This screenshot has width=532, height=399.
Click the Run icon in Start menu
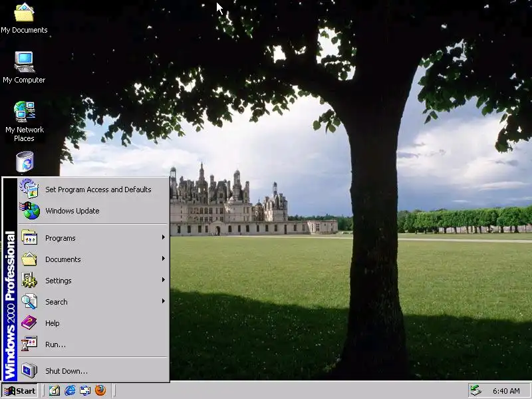(29, 344)
